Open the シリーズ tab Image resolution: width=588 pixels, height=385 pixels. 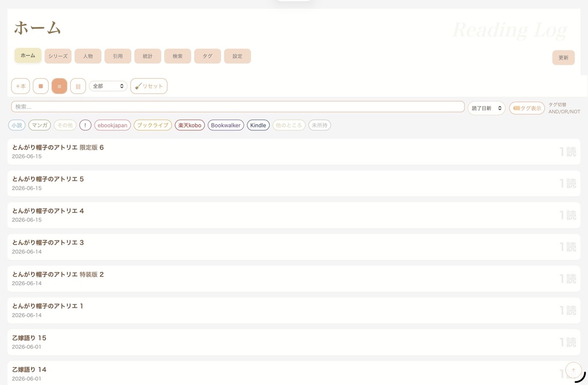[x=58, y=56]
